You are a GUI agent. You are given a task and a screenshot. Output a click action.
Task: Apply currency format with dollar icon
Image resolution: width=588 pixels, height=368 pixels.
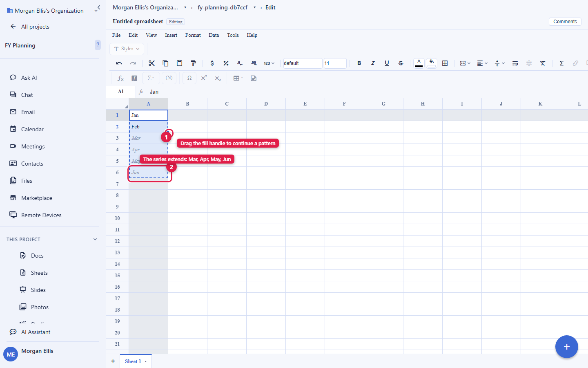[x=212, y=63]
